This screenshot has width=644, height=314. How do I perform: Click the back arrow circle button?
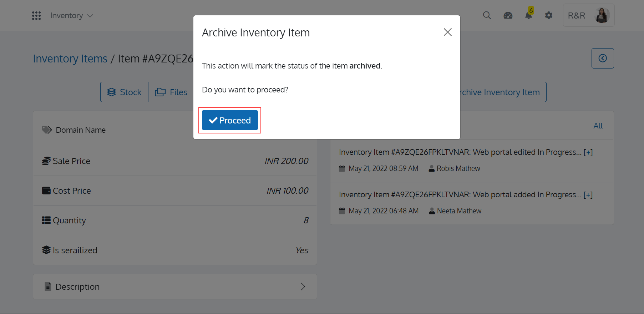click(603, 58)
